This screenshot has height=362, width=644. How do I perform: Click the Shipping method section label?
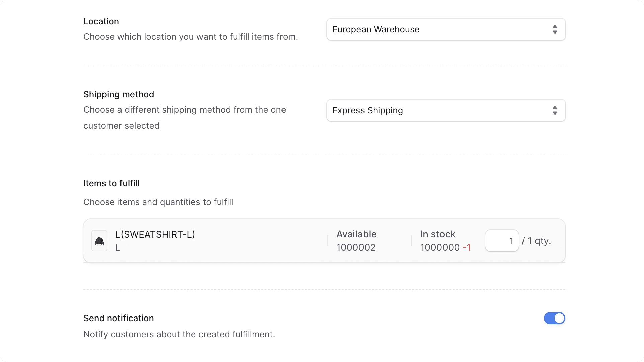(x=118, y=94)
